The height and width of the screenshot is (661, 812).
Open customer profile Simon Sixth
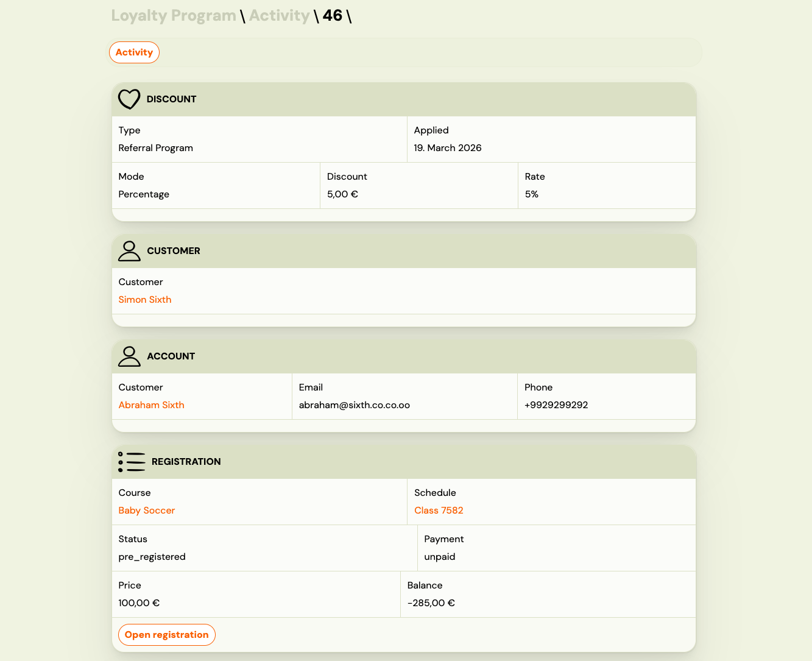pos(145,299)
